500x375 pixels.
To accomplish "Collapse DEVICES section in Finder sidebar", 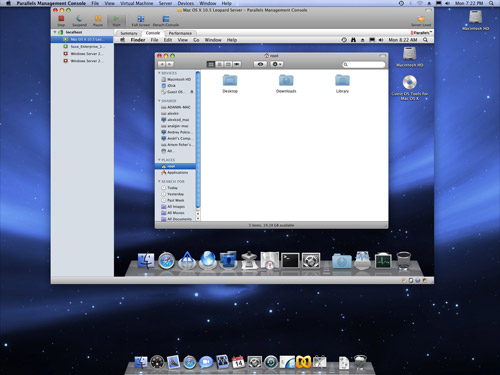I will pyautogui.click(x=159, y=73).
